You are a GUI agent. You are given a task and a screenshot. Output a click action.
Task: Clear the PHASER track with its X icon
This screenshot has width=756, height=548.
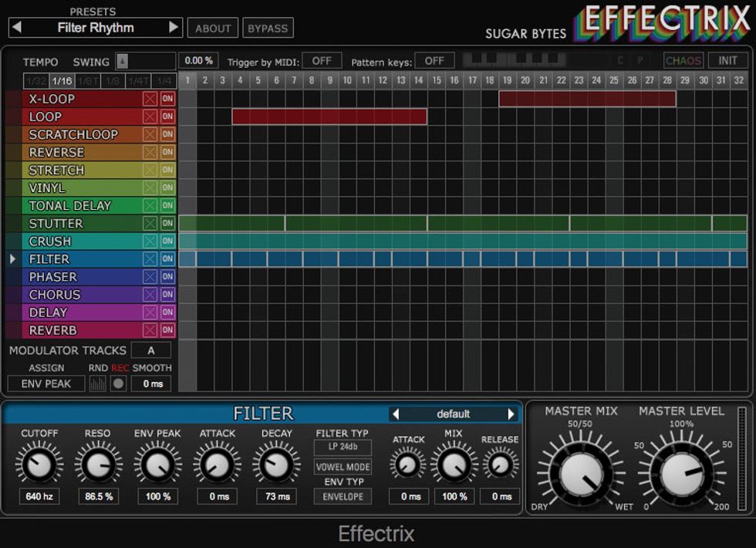click(150, 277)
